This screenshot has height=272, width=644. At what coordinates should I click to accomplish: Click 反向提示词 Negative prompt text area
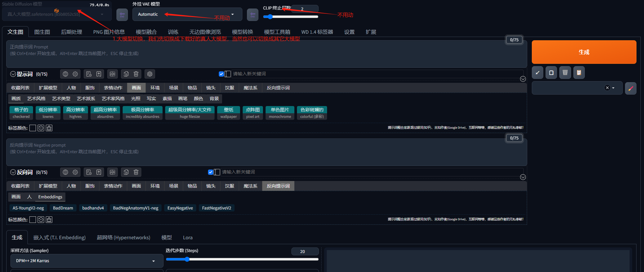(x=266, y=152)
